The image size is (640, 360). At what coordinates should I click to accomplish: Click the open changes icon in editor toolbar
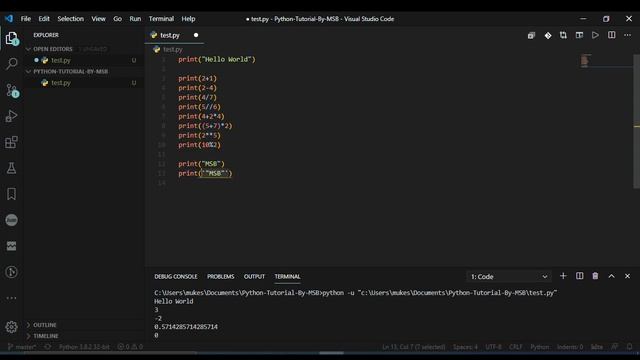coord(531,36)
